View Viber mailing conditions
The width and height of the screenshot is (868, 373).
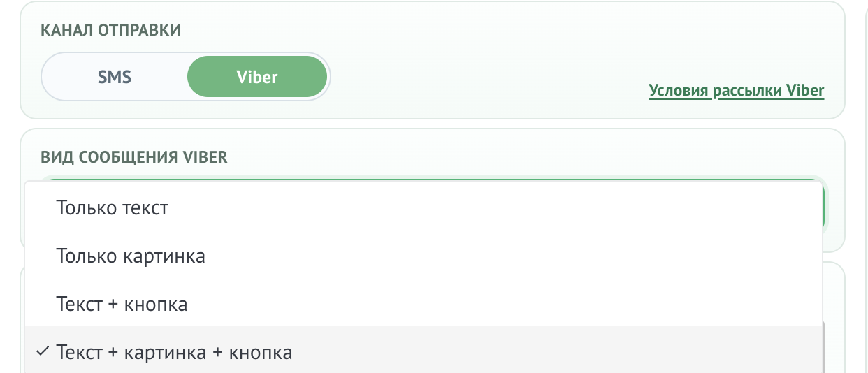click(736, 91)
